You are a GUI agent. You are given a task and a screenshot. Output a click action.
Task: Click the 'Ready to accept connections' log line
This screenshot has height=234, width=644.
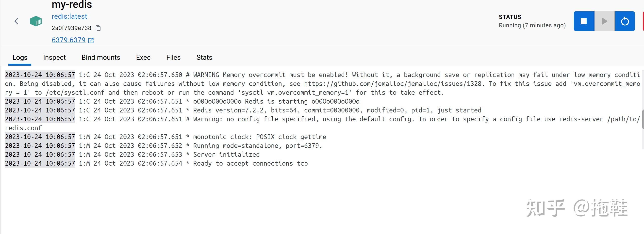coord(250,164)
